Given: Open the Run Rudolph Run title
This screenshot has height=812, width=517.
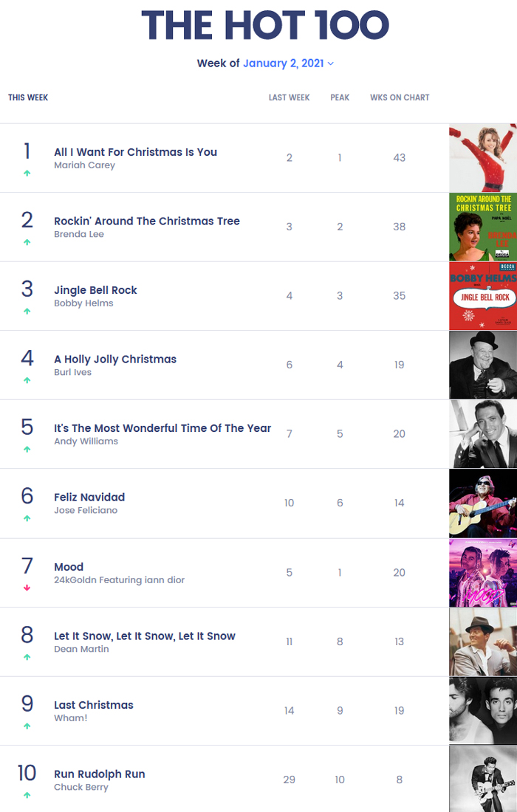Looking at the screenshot, I should [x=100, y=774].
